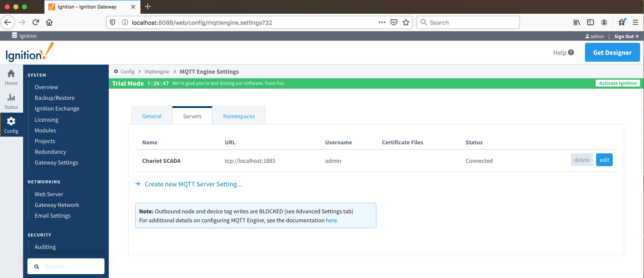Open Projects in the sidebar
The image size is (644, 278).
(x=45, y=141)
